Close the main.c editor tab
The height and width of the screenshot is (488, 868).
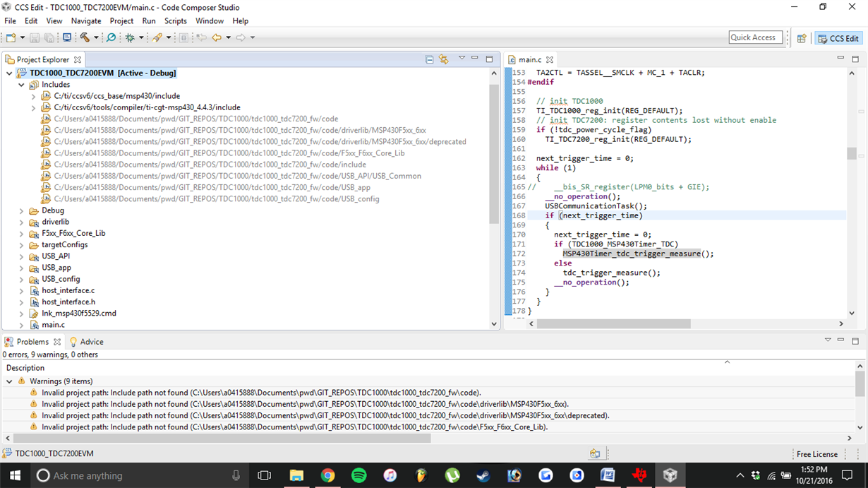tap(550, 60)
